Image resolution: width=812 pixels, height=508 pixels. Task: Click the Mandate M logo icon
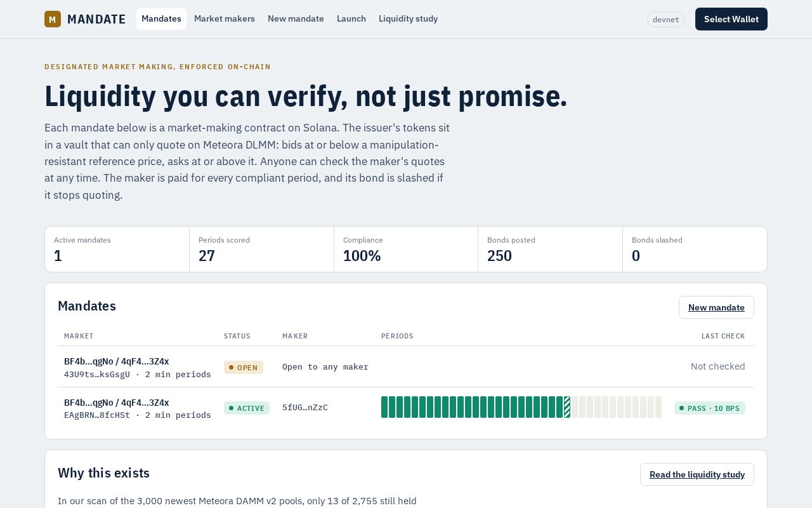click(53, 19)
